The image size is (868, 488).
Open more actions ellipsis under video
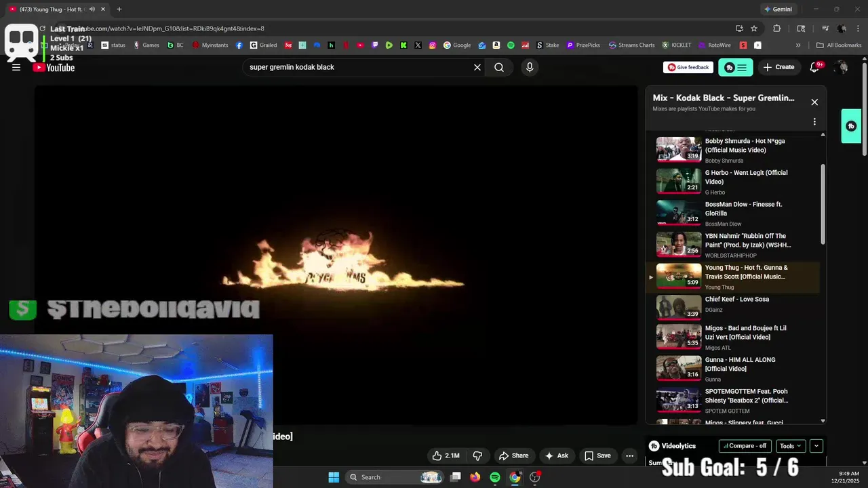[629, 455]
